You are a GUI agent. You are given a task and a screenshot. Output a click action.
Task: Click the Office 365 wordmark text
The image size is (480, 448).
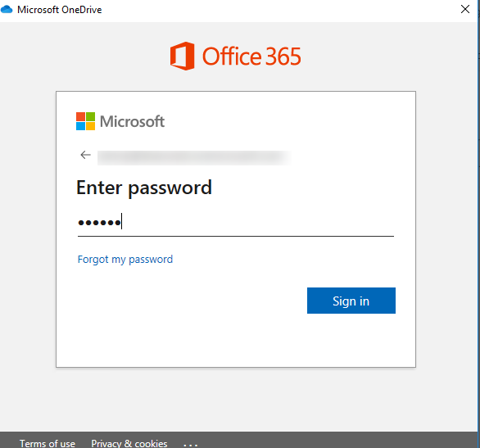click(x=251, y=57)
